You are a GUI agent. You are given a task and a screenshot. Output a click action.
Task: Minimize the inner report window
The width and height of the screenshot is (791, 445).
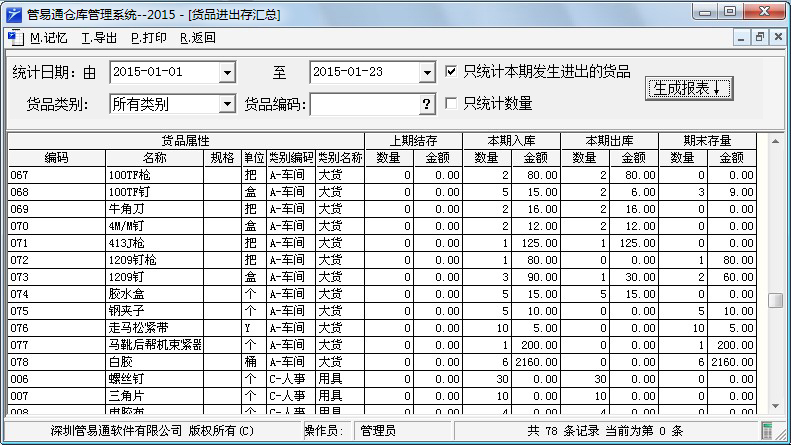[x=741, y=38]
